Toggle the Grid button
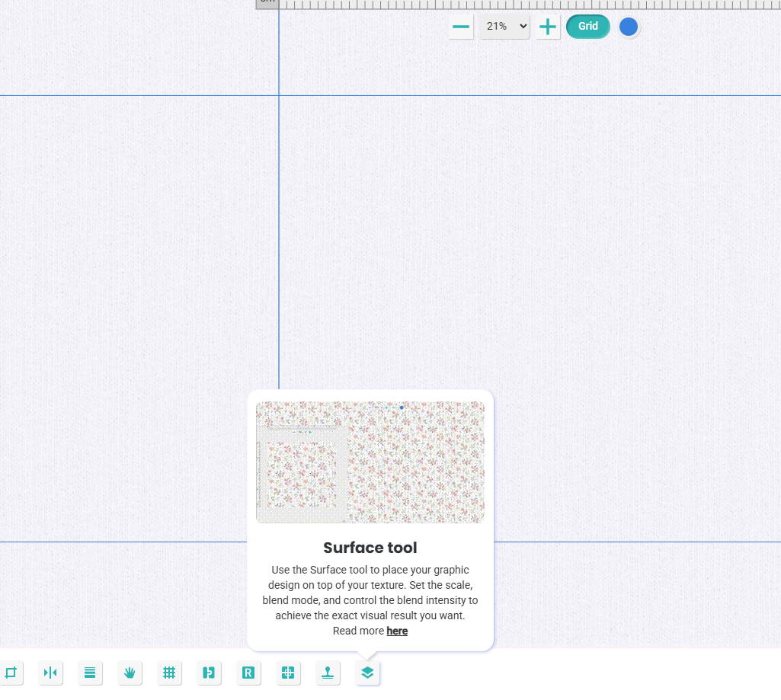781x700 pixels. [x=587, y=27]
